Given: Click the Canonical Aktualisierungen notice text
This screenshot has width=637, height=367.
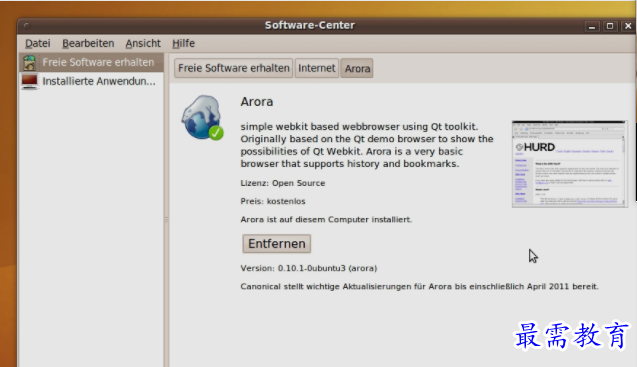Looking at the screenshot, I should pyautogui.click(x=419, y=287).
